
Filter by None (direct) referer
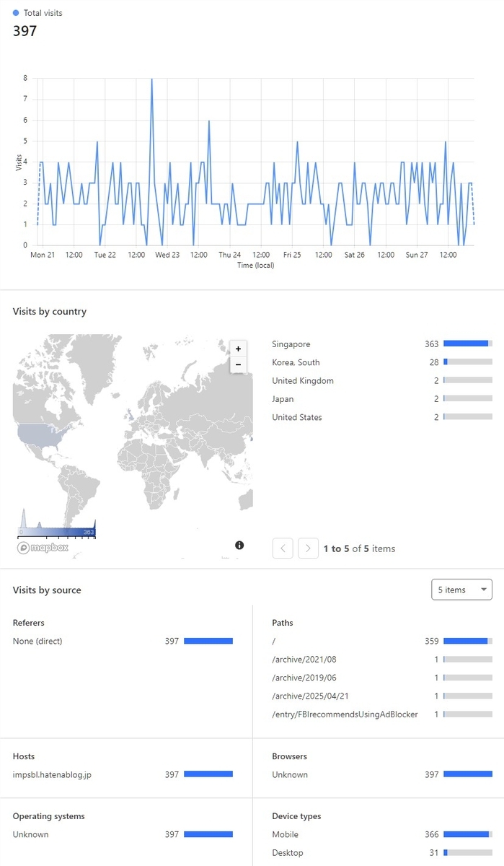pos(123,641)
